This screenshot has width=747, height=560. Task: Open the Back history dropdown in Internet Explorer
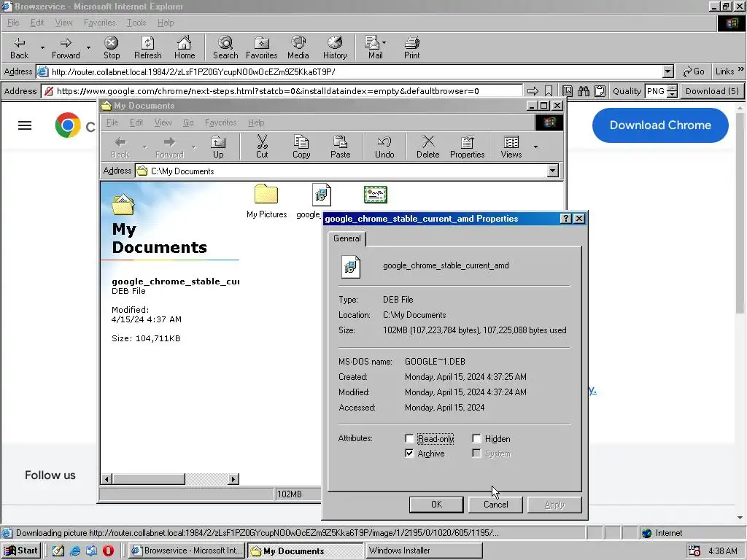pyautogui.click(x=42, y=47)
